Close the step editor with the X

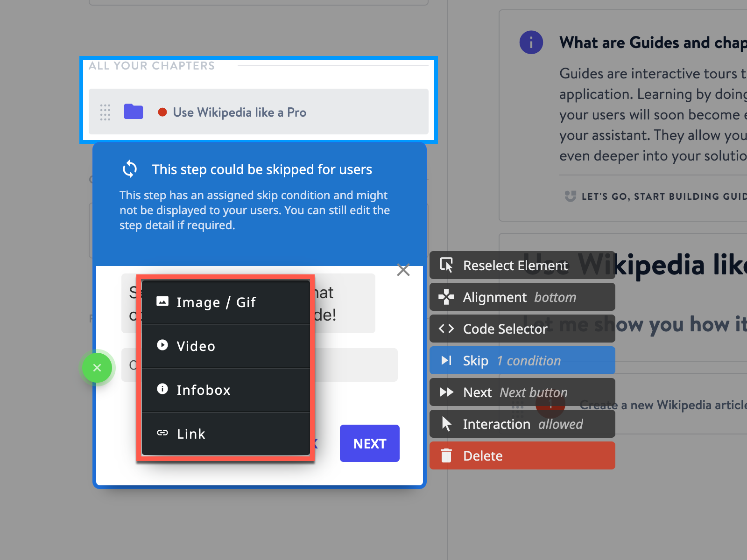pyautogui.click(x=403, y=270)
